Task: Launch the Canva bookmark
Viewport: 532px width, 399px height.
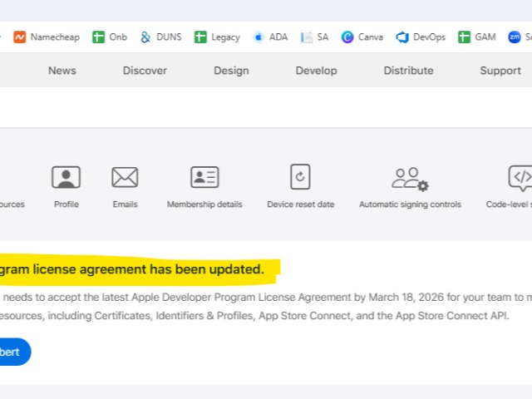Action: click(x=362, y=37)
